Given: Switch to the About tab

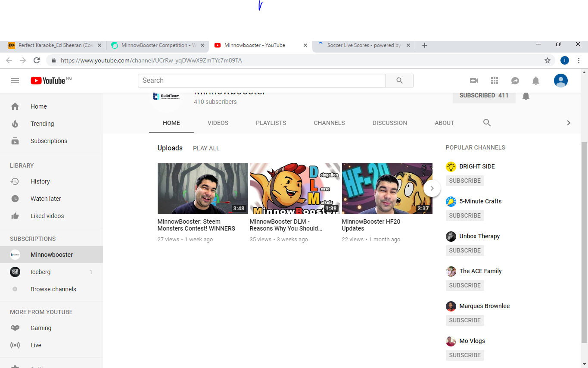Looking at the screenshot, I should tap(445, 123).
